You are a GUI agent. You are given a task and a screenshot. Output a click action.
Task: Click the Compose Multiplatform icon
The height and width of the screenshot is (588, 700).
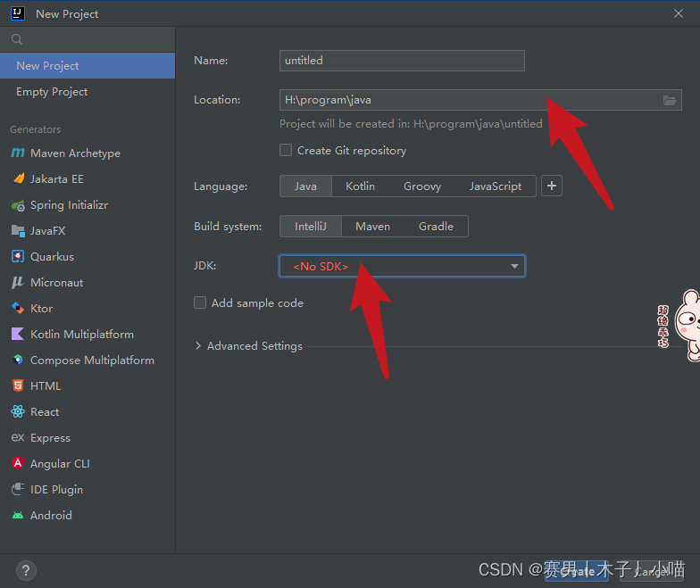pyautogui.click(x=18, y=360)
